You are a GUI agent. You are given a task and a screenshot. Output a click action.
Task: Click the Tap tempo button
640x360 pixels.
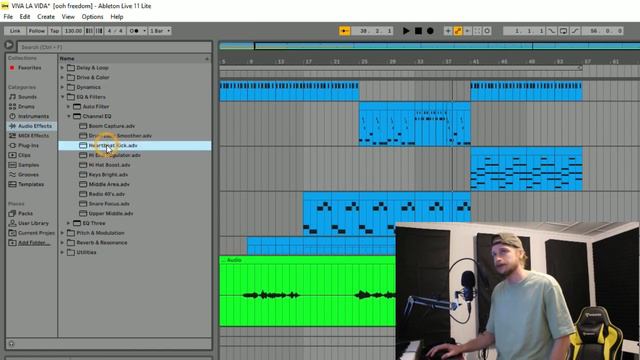click(x=55, y=31)
